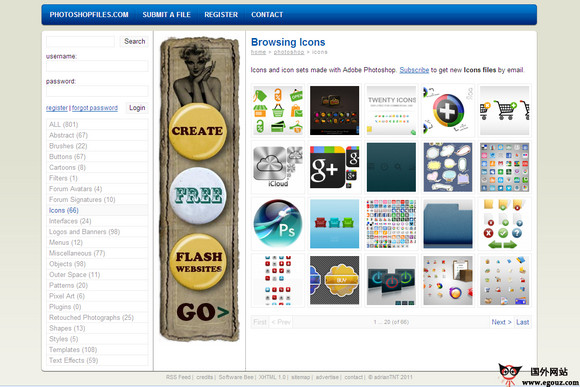Screen dimensions: 580x387
Task: Follow the register link under the password field
Action: pyautogui.click(x=57, y=108)
